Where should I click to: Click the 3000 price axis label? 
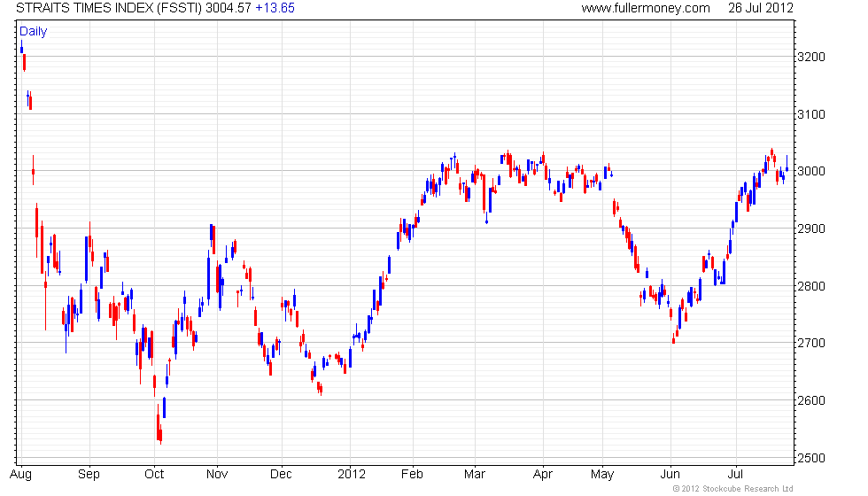click(811, 172)
